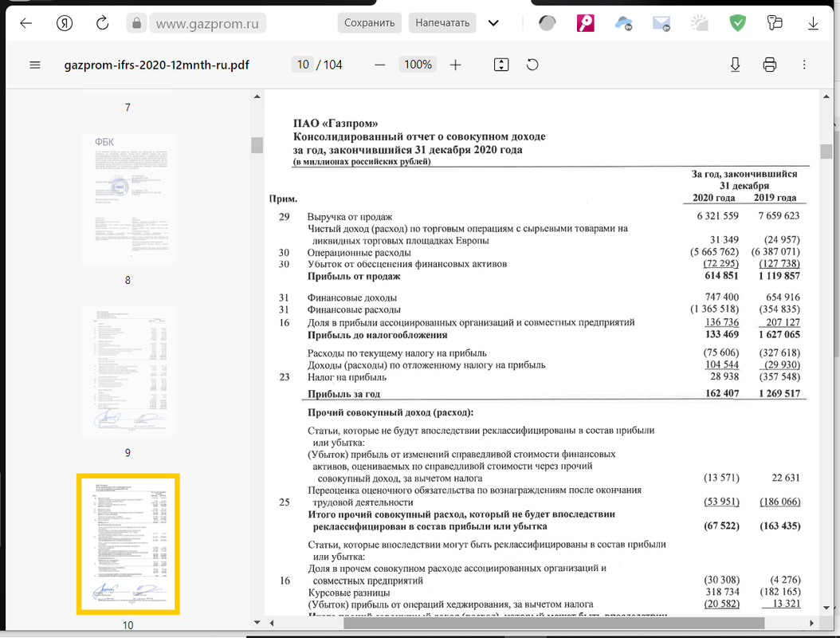The height and width of the screenshot is (638, 840).
Task: Click the file name gazprom-ifrs-2020-12mnth-ru.pdf
Action: click(156, 65)
